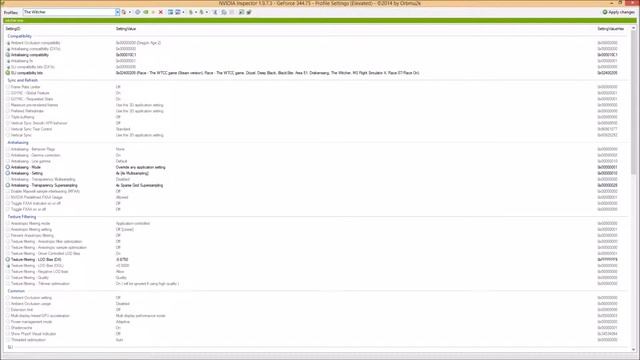Sort by the SettingID column header
This screenshot has height=360, width=640.
(13, 29)
